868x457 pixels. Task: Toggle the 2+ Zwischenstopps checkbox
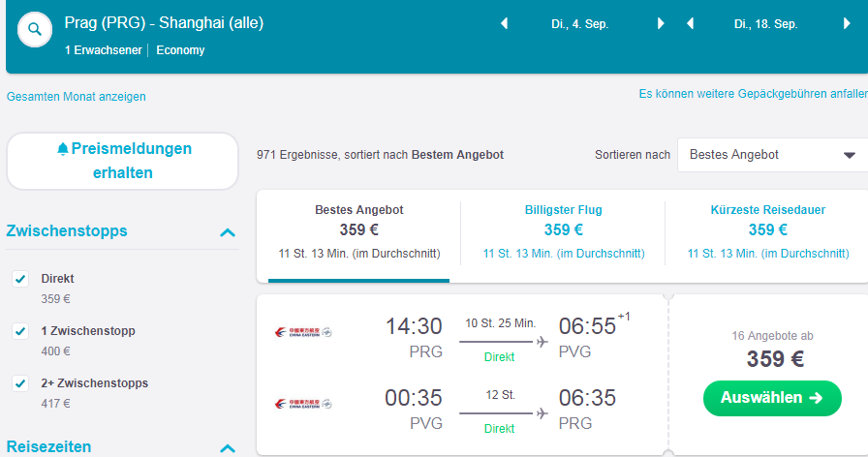(x=20, y=383)
